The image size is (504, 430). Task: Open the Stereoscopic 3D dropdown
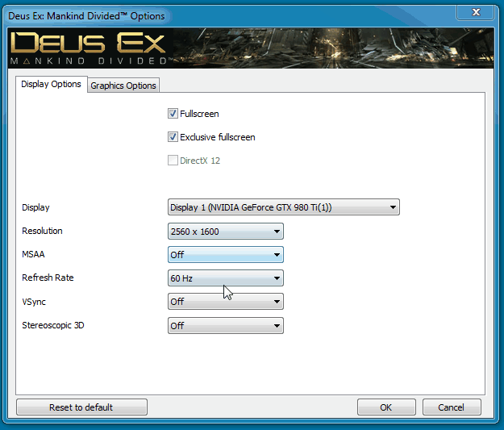point(226,325)
